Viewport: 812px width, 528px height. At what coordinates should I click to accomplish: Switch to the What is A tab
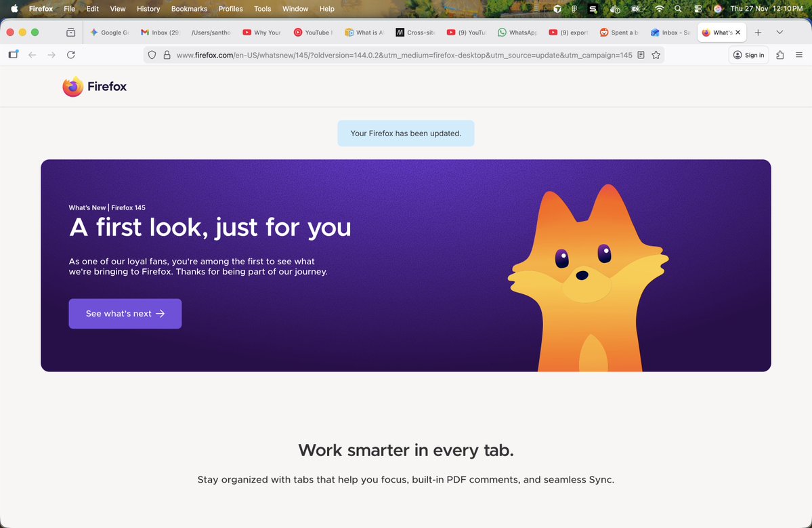click(x=364, y=32)
